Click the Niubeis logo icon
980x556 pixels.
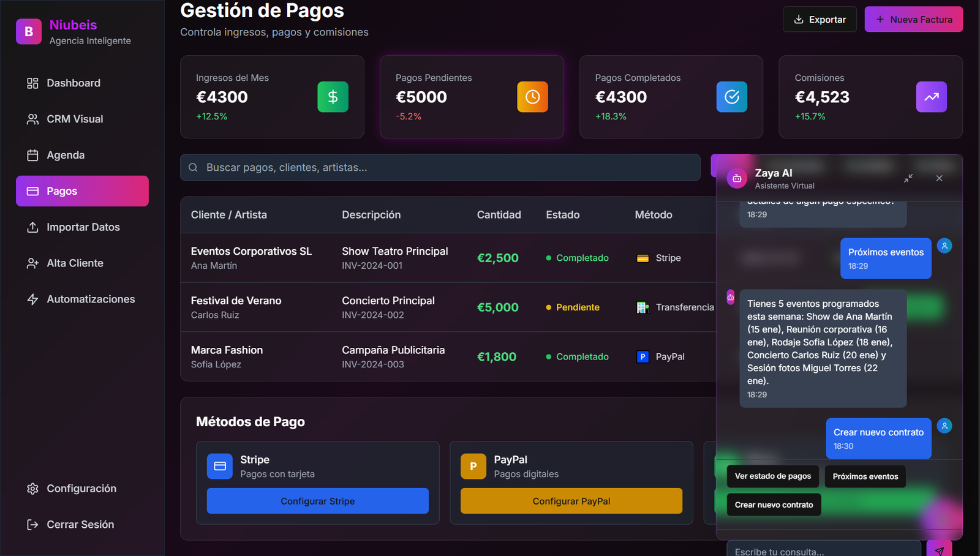tap(29, 32)
